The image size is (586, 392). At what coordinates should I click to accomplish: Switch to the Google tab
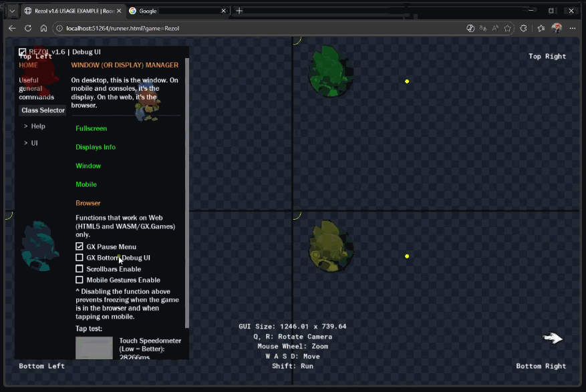(178, 11)
